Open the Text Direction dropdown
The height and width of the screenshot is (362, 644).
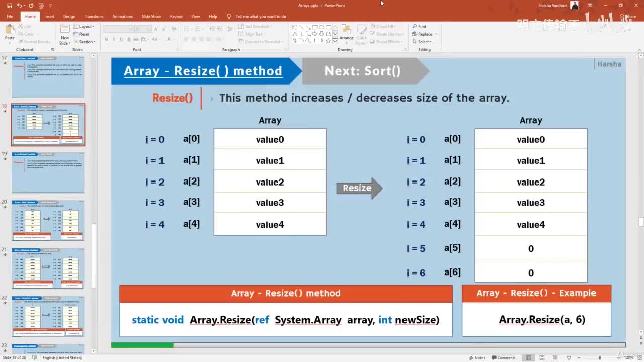point(255,26)
